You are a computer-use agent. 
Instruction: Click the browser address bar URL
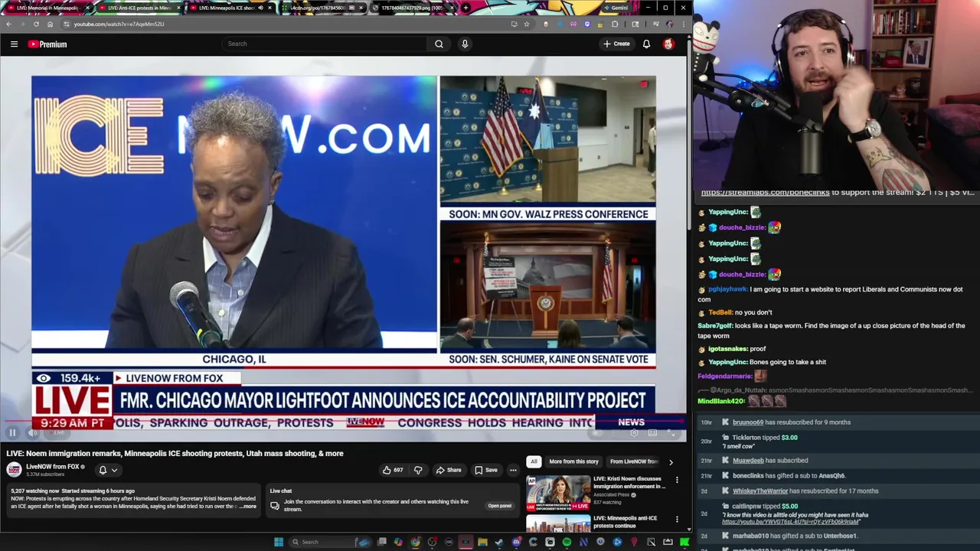pos(119,24)
